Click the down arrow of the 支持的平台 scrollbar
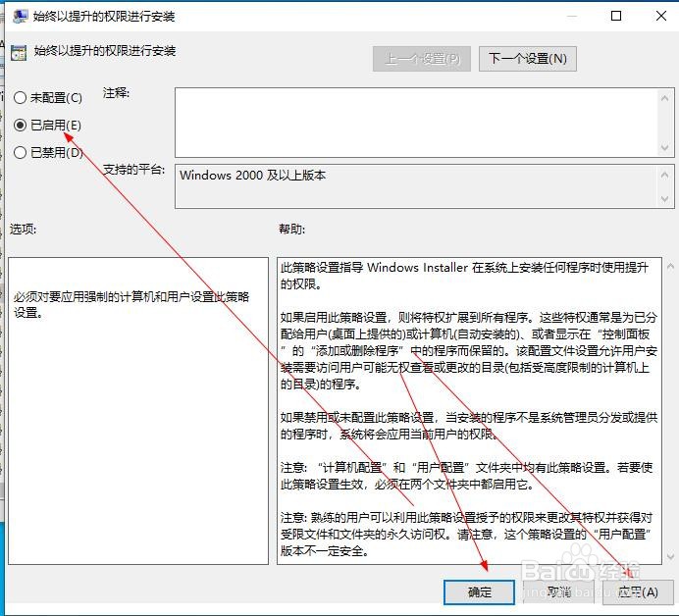 [x=664, y=199]
